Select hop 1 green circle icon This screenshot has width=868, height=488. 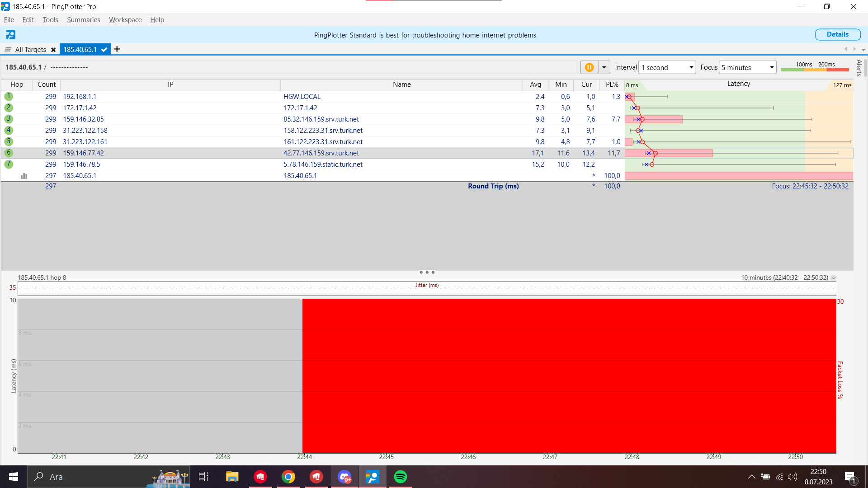tap(9, 96)
